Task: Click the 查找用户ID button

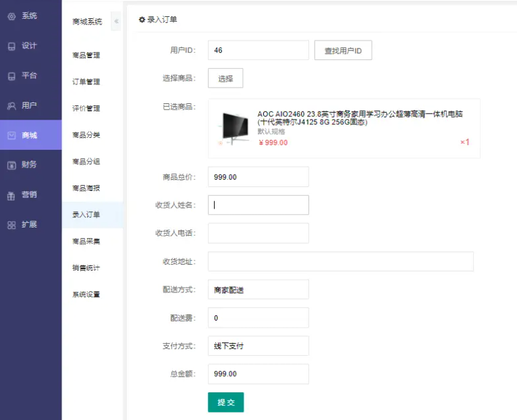Action: [344, 50]
